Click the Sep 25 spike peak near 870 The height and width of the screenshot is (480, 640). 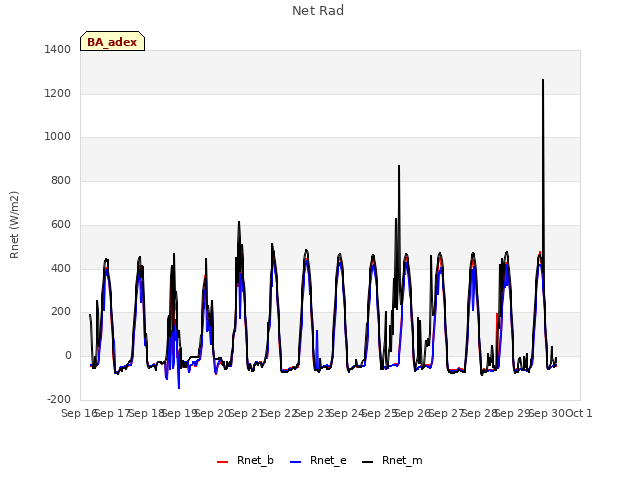point(399,166)
